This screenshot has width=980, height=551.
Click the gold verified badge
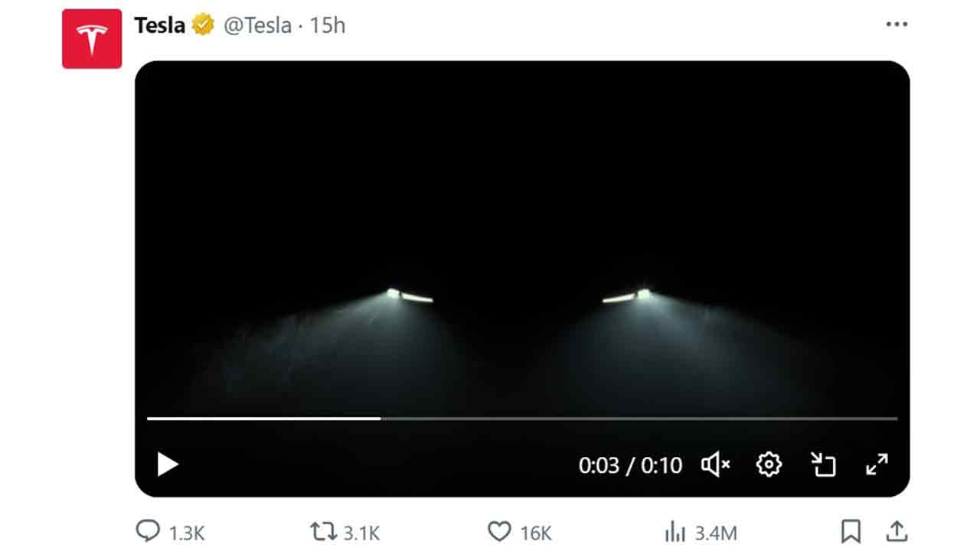pos(204,25)
